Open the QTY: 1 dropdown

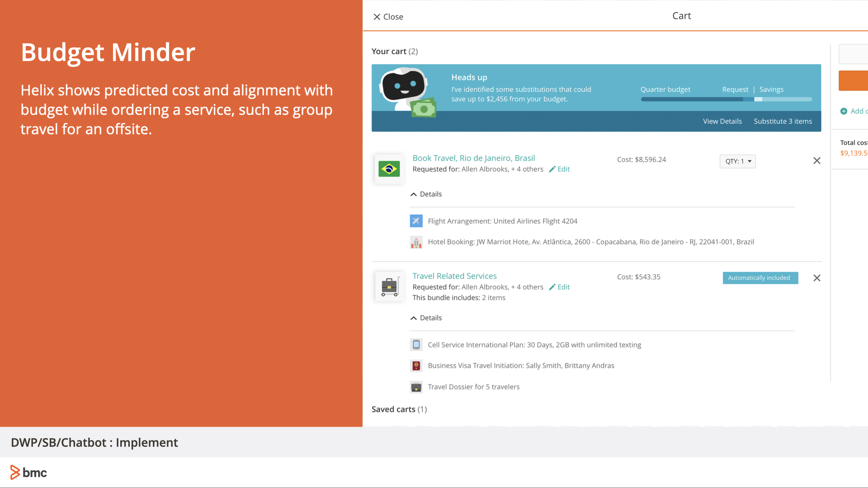[x=737, y=161]
